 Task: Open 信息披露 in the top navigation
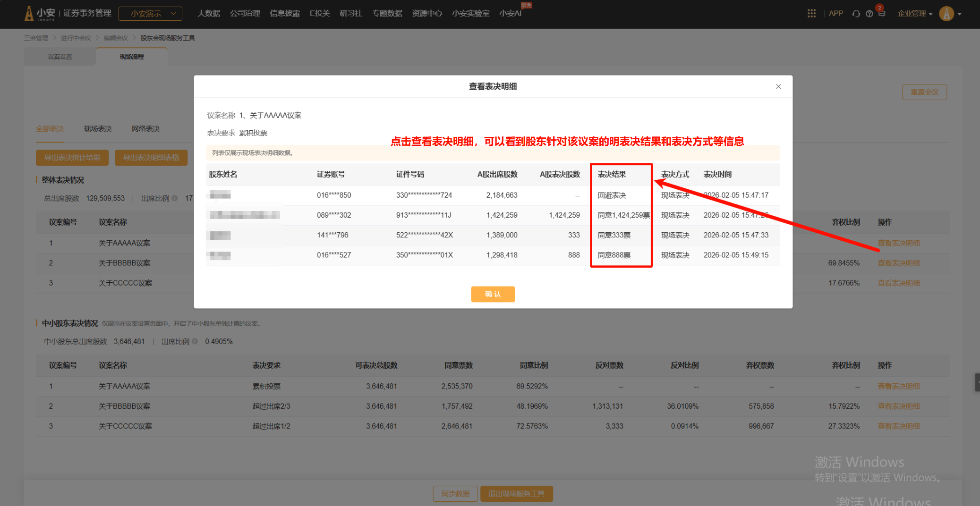[284, 14]
